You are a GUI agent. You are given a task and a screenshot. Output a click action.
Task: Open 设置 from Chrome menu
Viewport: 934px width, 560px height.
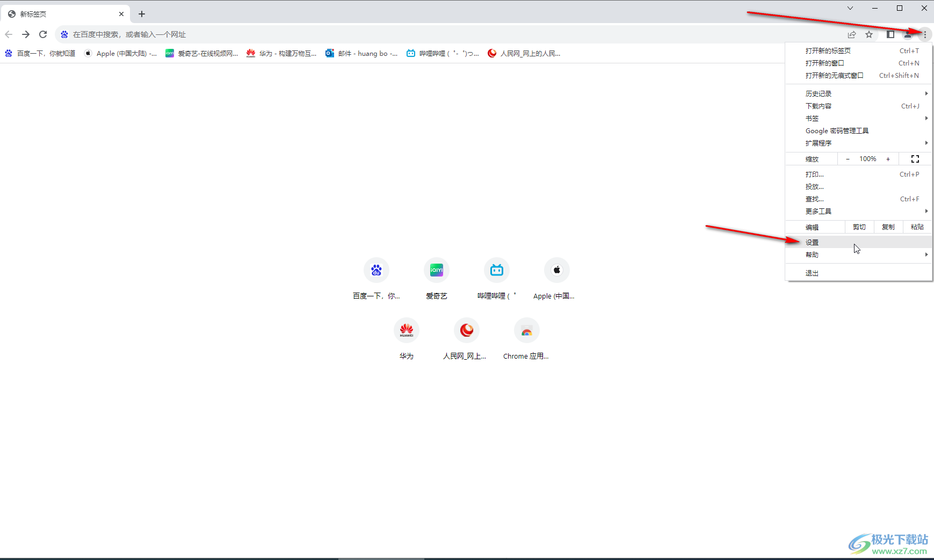[x=859, y=242]
